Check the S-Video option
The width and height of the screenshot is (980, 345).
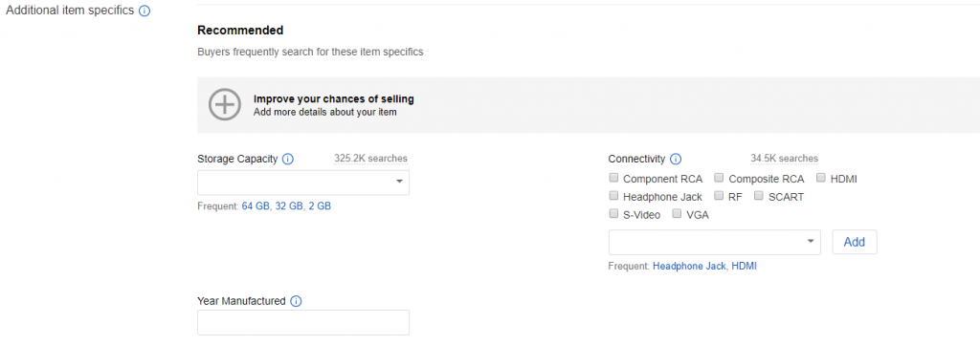click(x=613, y=214)
